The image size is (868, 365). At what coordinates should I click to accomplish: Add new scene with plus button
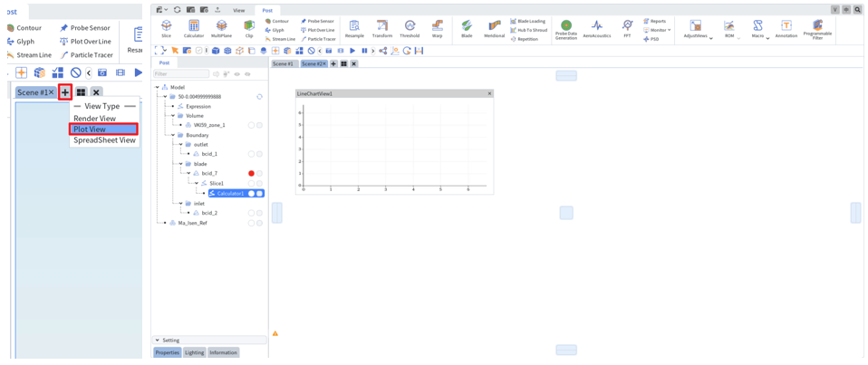pos(65,92)
